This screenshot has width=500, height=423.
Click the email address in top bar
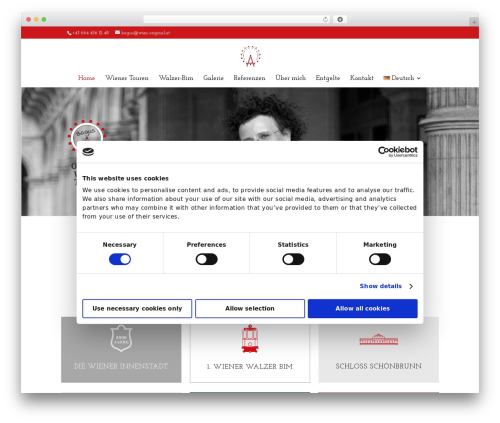tap(145, 33)
